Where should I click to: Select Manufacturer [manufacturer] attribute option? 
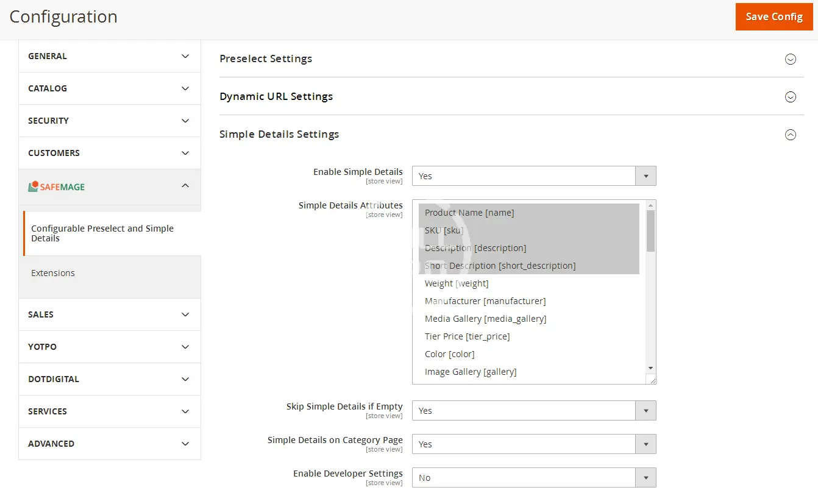click(485, 301)
